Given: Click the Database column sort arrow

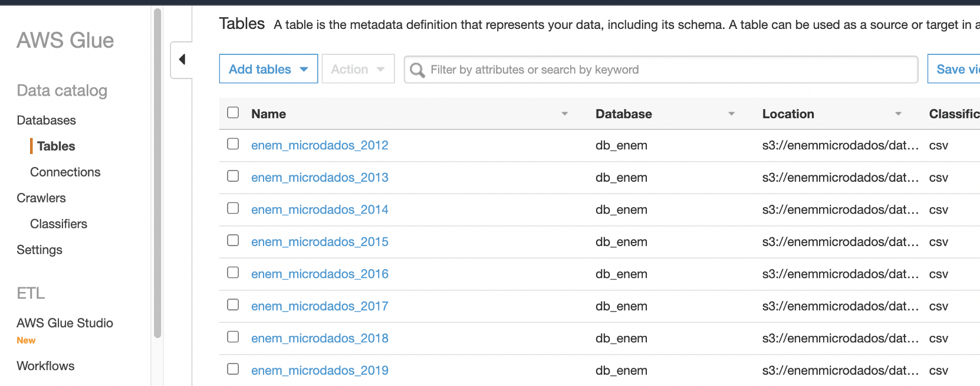Looking at the screenshot, I should 731,114.
